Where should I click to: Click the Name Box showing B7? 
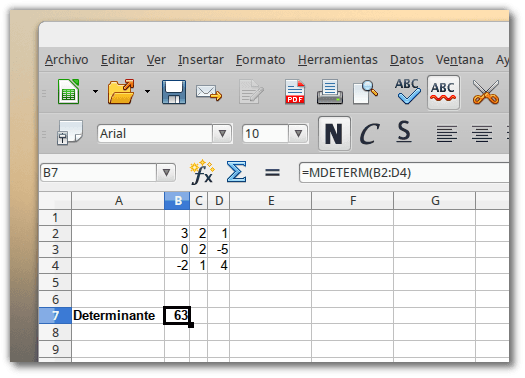[99, 173]
